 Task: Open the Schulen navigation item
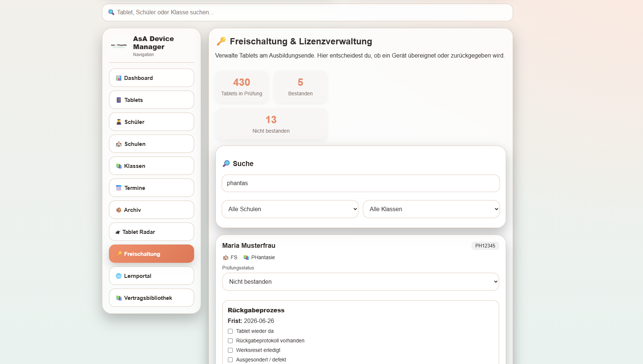[x=151, y=144]
